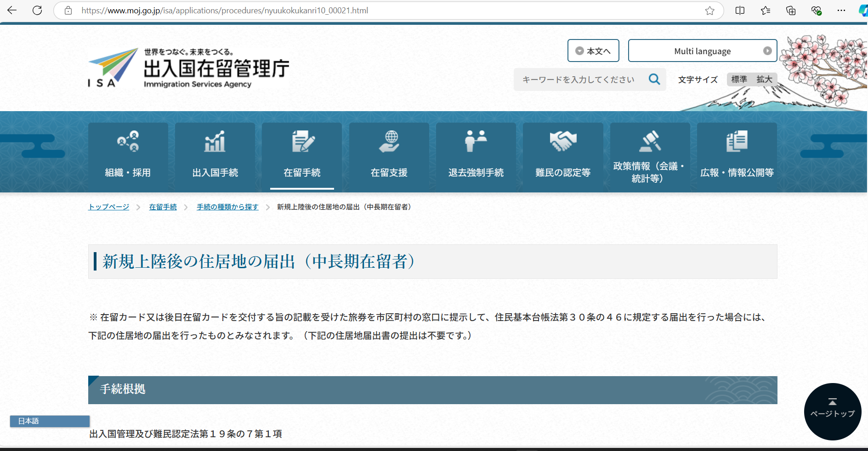This screenshot has height=451, width=868.
Task: Open the 出入国手続 navigation tab
Action: click(x=215, y=157)
